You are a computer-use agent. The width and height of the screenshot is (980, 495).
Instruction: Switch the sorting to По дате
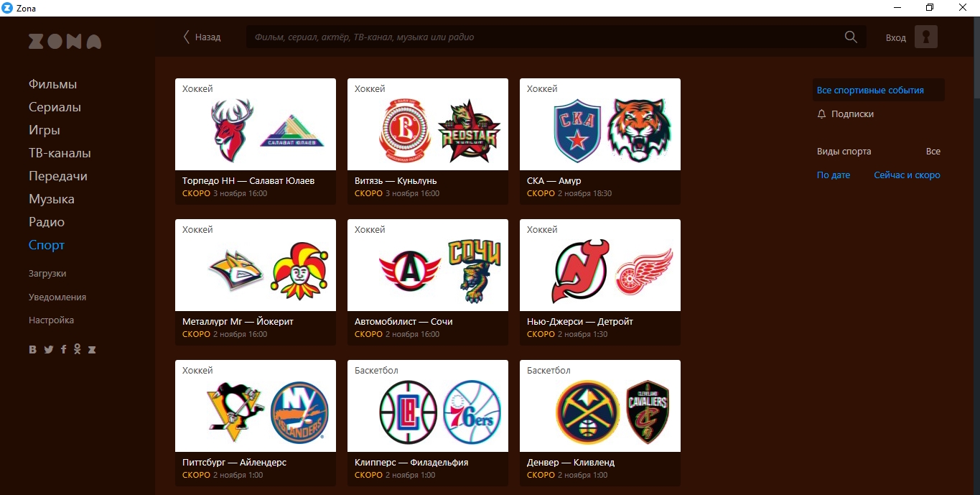(834, 175)
